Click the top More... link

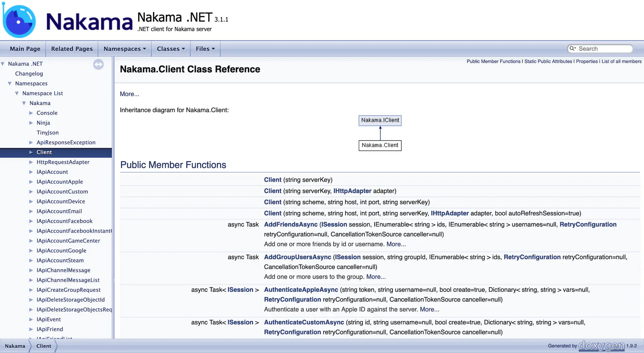pyautogui.click(x=129, y=94)
